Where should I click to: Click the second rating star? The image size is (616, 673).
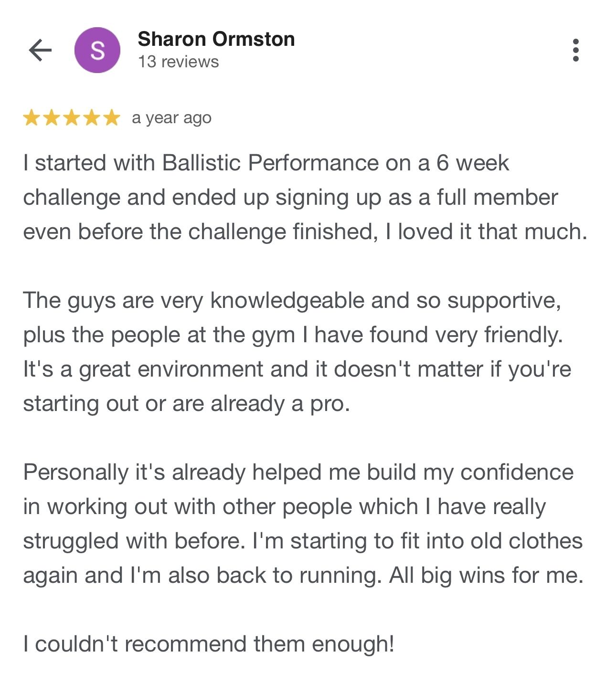(x=52, y=117)
